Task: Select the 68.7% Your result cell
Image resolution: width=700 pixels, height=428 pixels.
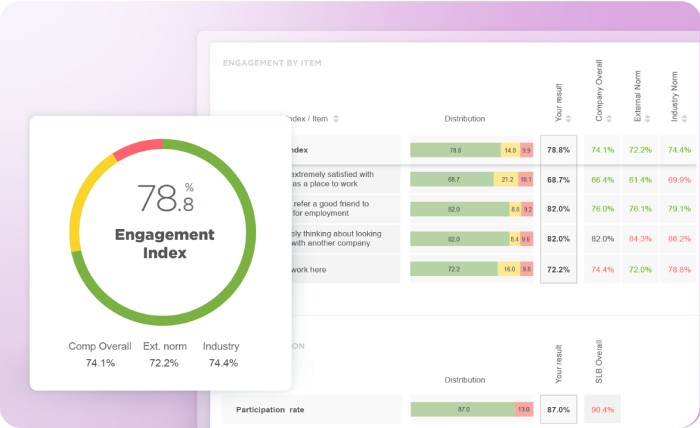Action: (x=558, y=180)
